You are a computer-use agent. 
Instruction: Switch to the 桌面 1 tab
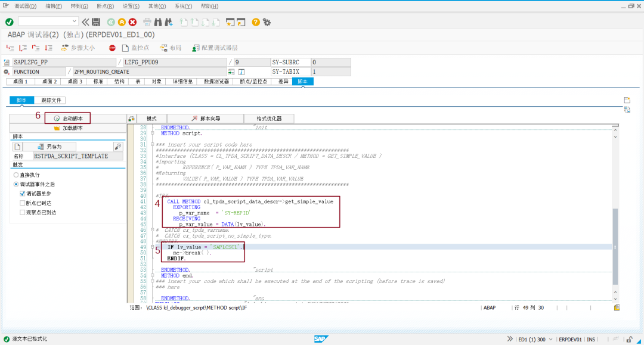[x=20, y=82]
